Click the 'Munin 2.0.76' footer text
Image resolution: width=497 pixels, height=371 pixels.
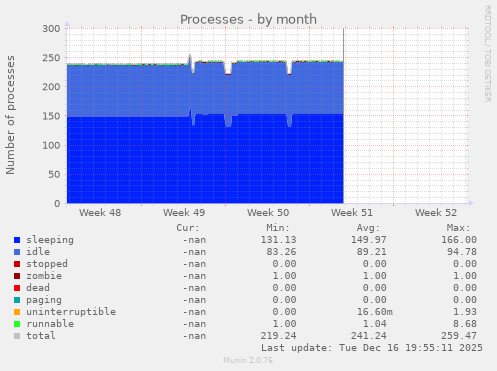248,360
